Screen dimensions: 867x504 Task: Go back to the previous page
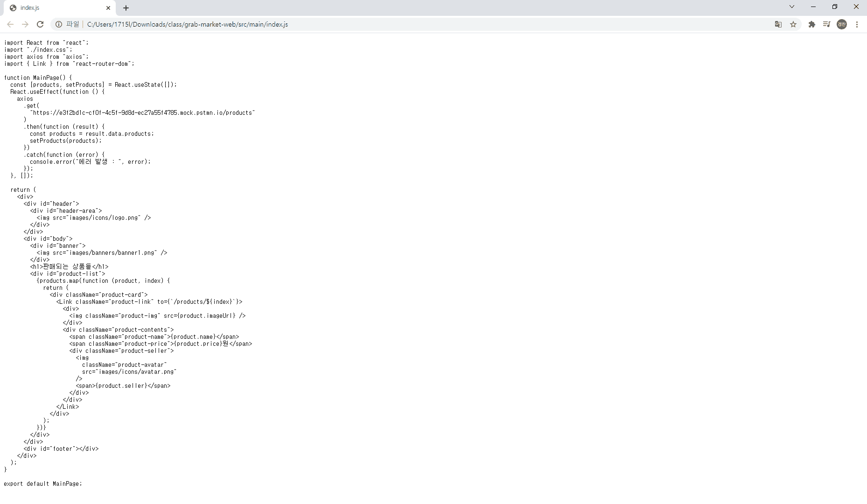click(10, 24)
